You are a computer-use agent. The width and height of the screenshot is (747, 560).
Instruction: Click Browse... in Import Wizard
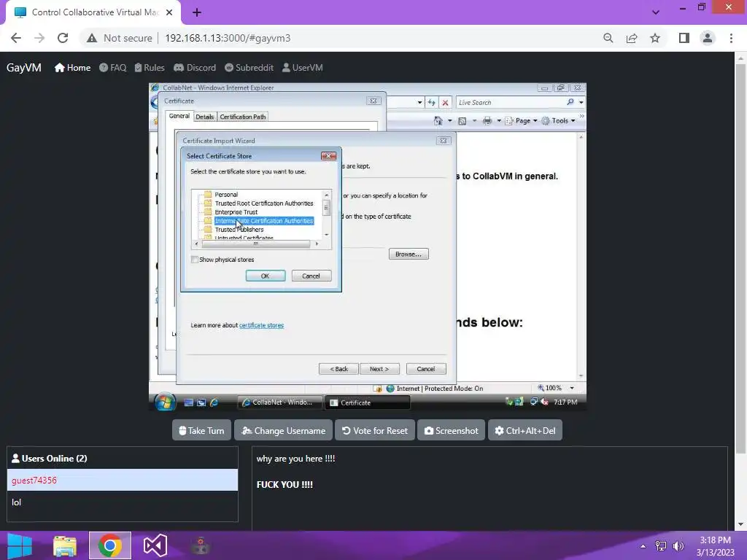point(409,254)
